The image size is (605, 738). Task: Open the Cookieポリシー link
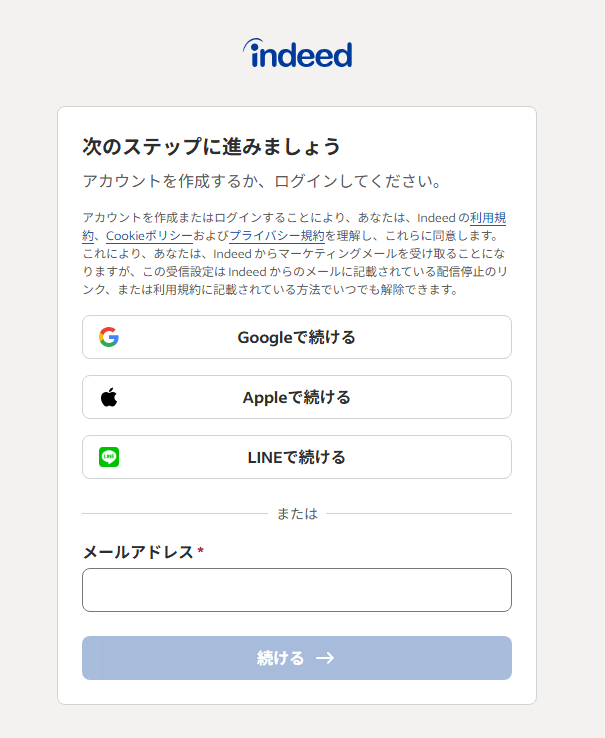point(149,235)
